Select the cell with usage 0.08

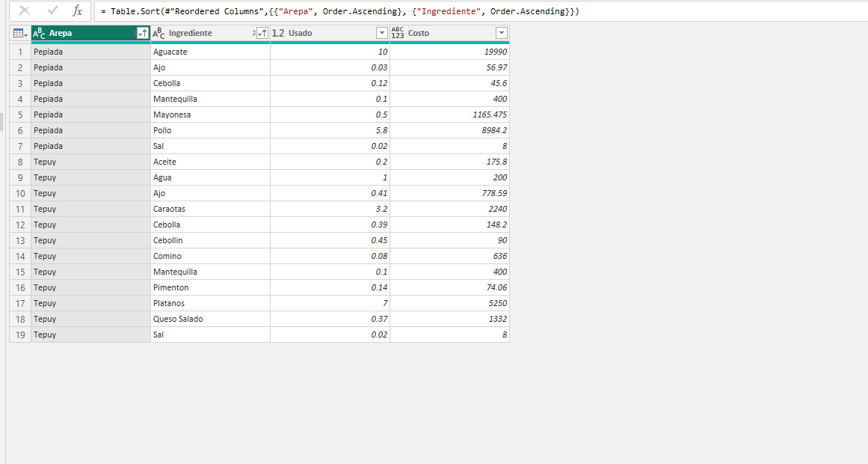[330, 256]
